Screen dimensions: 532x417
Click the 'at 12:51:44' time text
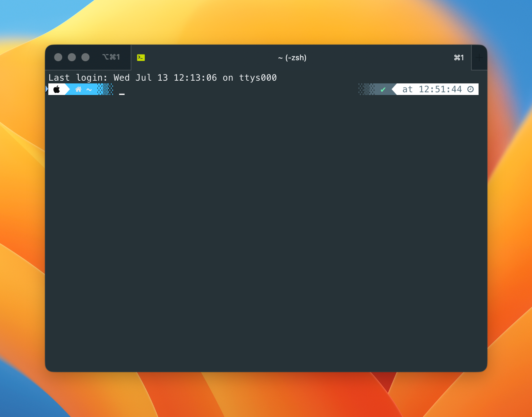click(432, 89)
